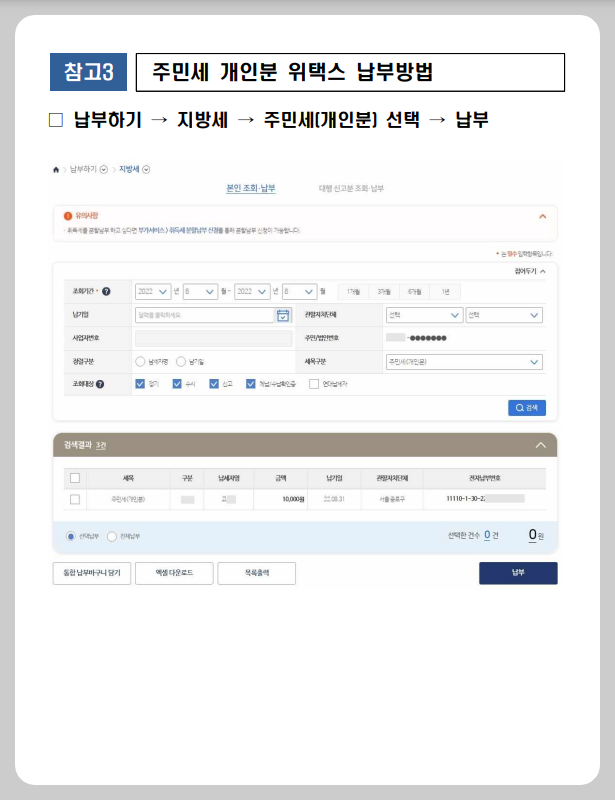Open end month 8 dropdown
The width and height of the screenshot is (615, 800).
coord(300,291)
